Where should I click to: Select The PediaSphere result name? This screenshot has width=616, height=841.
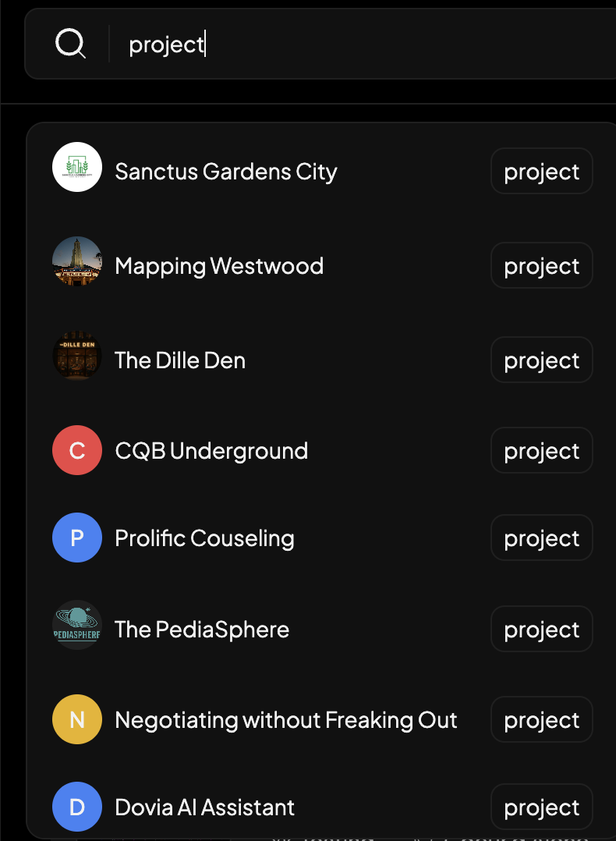click(201, 630)
